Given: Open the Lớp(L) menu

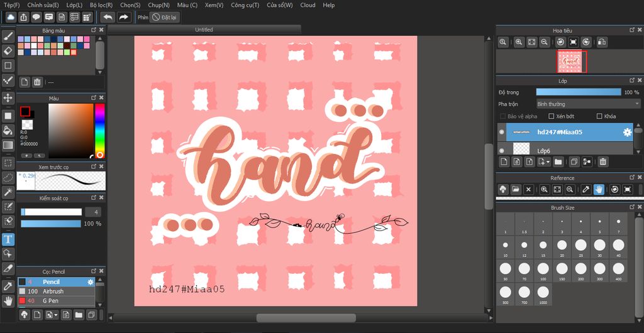Looking at the screenshot, I should pyautogui.click(x=74, y=5).
